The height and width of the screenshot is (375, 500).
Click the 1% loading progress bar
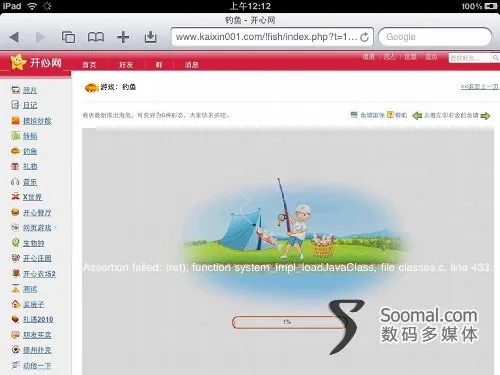289,322
